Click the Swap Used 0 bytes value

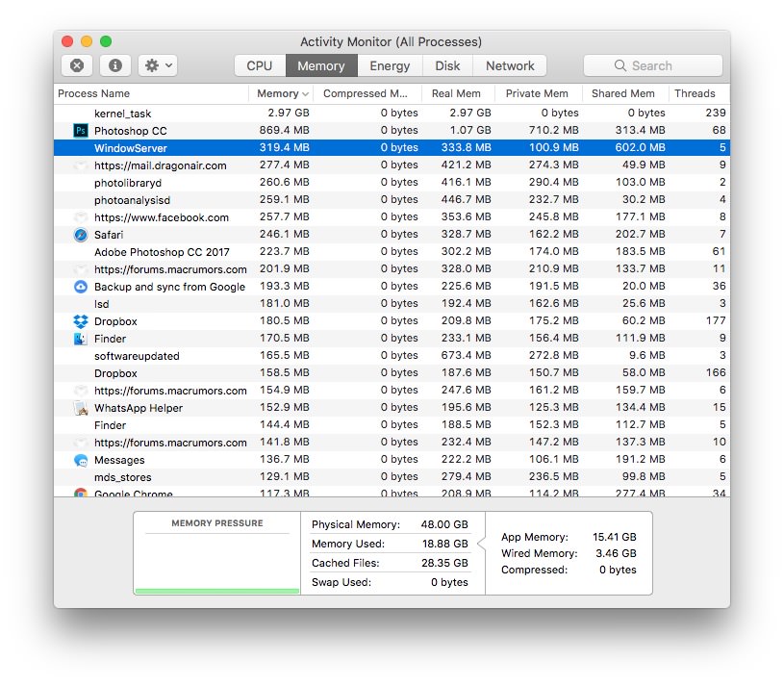click(x=449, y=582)
